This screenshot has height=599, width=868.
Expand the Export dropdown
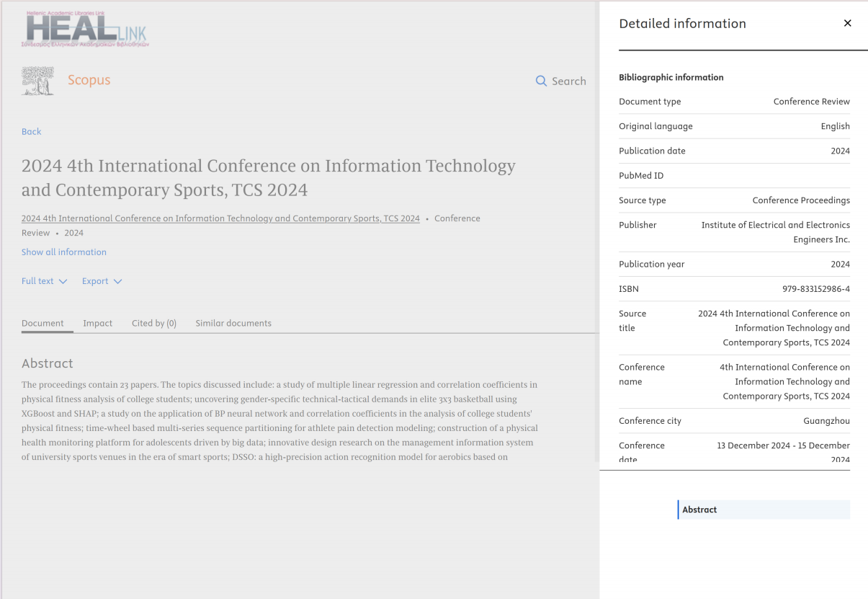pos(102,281)
